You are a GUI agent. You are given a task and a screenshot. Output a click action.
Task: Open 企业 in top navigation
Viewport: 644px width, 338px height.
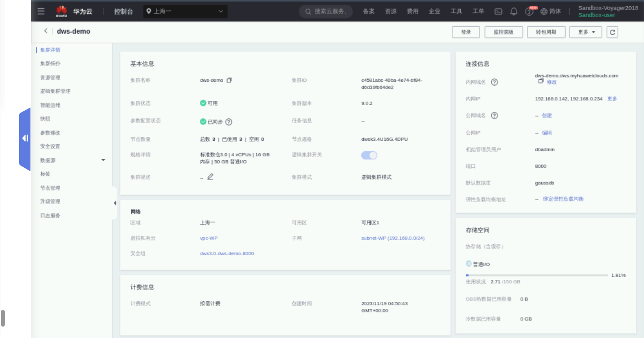tap(435, 11)
